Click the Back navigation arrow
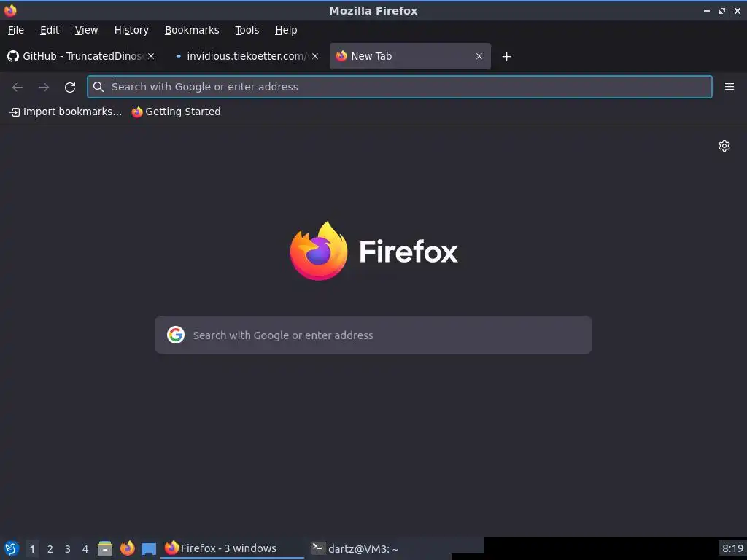 point(18,87)
